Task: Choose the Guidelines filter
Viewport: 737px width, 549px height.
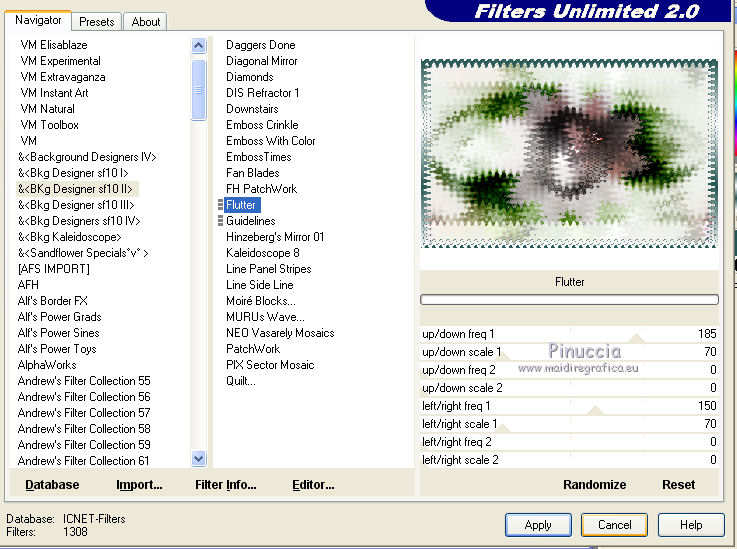Action: coord(251,221)
